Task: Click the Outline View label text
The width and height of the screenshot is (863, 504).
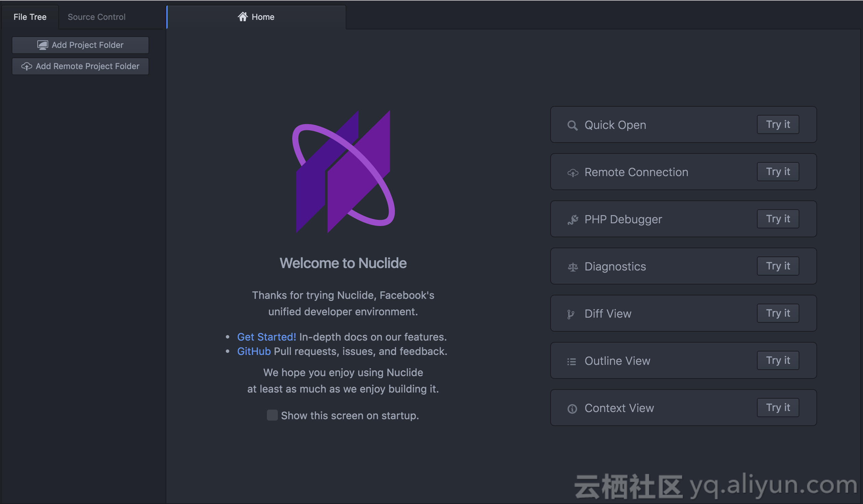Action: point(617,361)
